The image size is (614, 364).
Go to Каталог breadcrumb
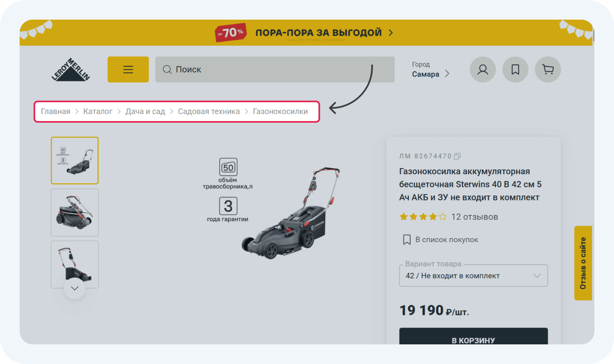98,111
